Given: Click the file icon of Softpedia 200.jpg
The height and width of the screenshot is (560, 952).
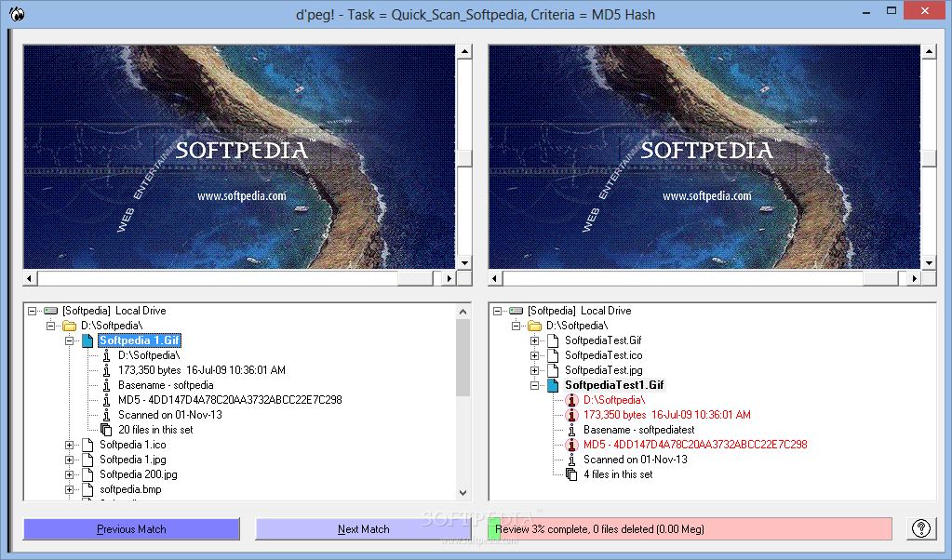Looking at the screenshot, I should [87, 474].
